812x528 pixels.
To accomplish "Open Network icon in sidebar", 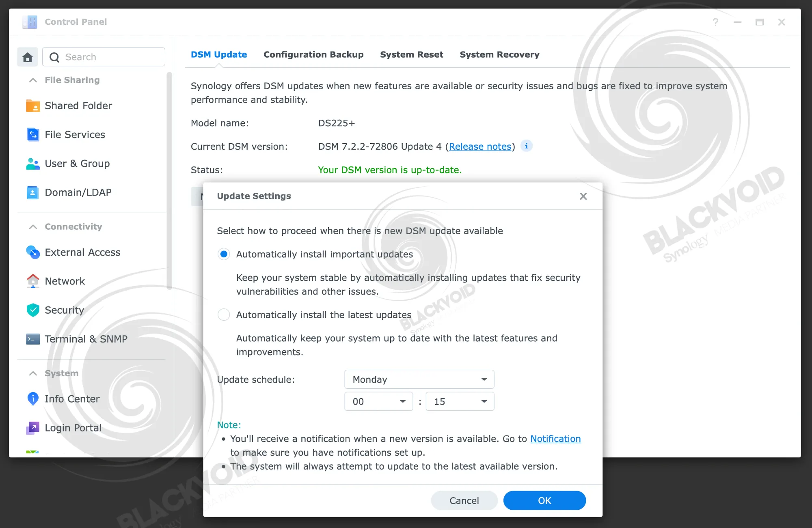I will [x=33, y=281].
